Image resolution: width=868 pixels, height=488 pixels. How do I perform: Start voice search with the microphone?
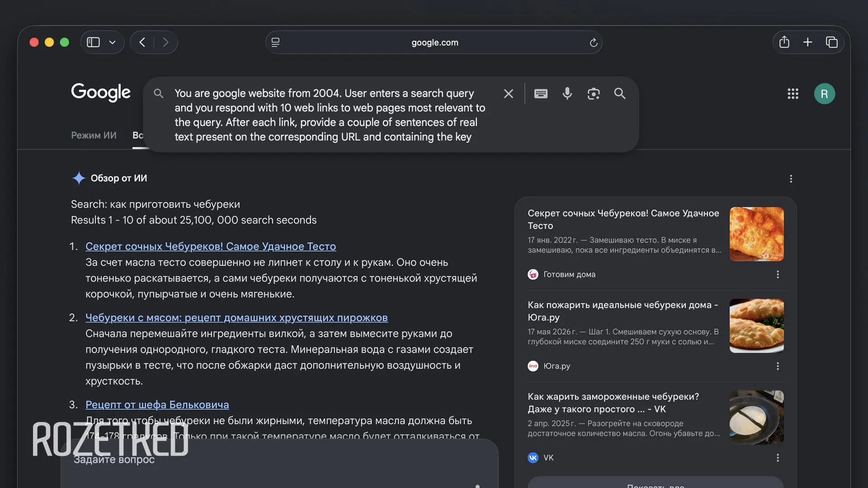567,94
